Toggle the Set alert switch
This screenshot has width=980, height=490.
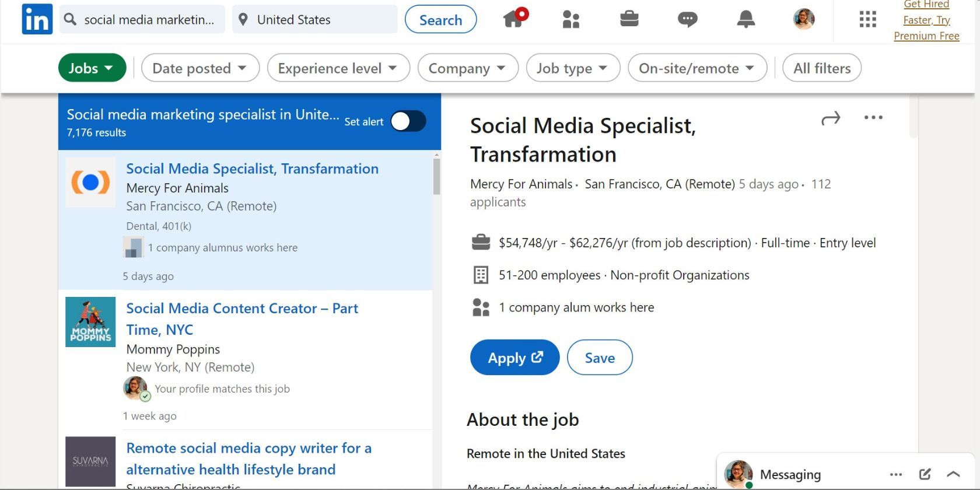[x=408, y=121]
